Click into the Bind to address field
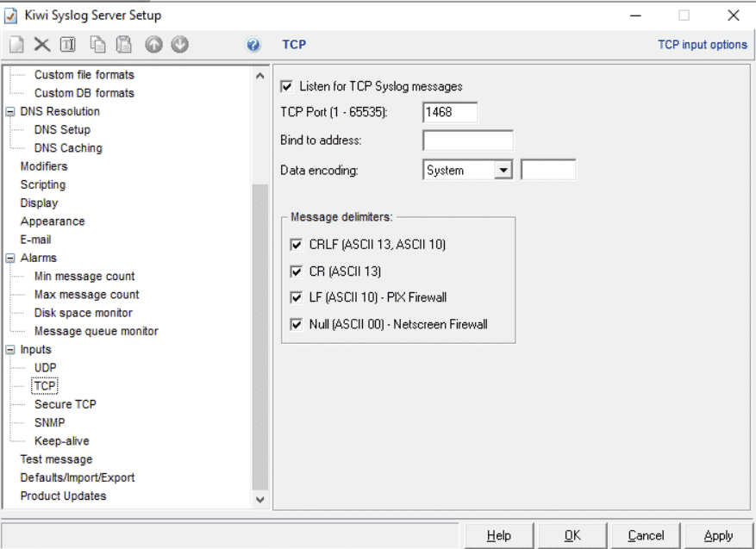This screenshot has height=549, width=756. pyautogui.click(x=467, y=141)
